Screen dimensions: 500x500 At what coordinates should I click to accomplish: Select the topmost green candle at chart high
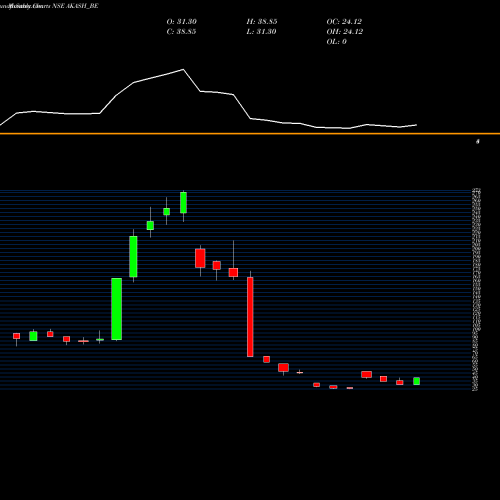point(183,202)
